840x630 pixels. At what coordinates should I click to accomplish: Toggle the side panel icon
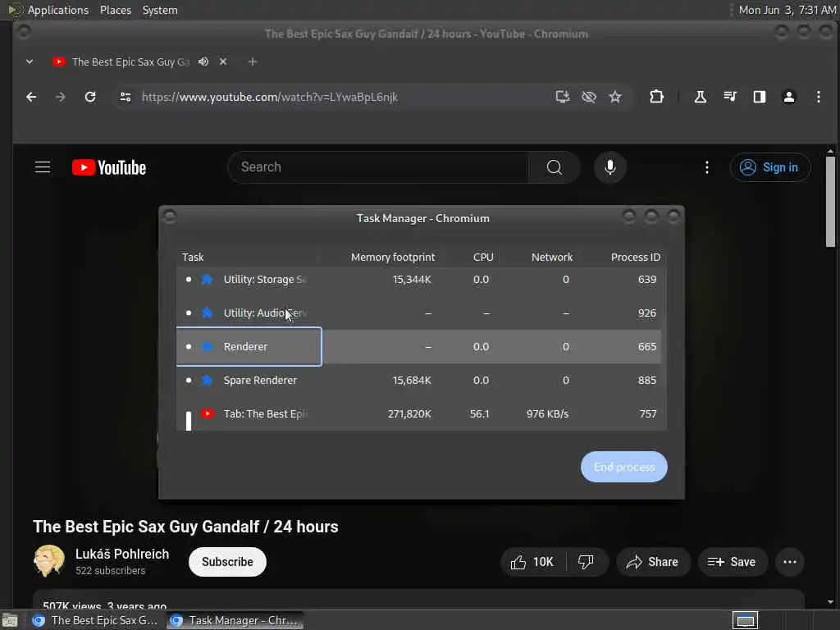click(x=759, y=97)
